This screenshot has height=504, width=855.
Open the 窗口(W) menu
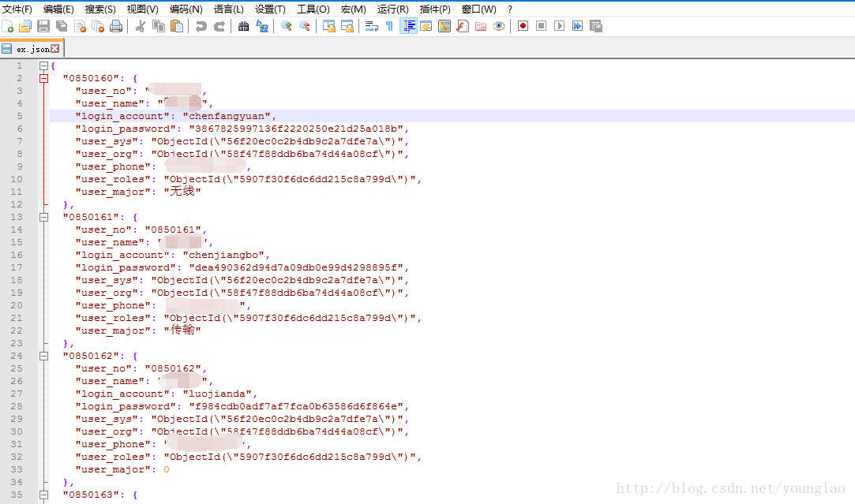[478, 9]
